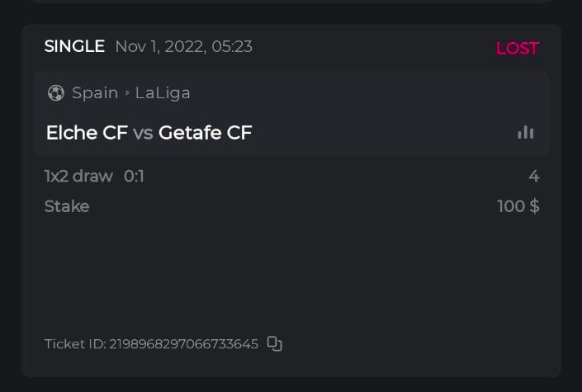582x392 pixels.
Task: Click the arrow between Spain and LaLiga
Action: click(x=127, y=93)
